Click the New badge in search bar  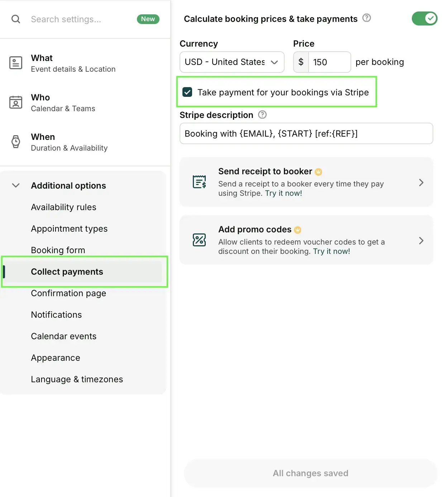click(x=148, y=19)
